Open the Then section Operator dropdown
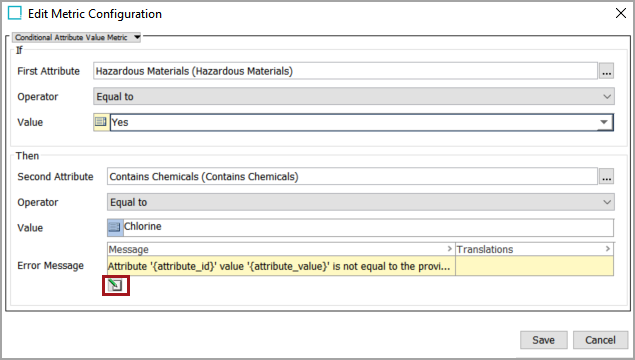Viewport: 635px width, 360px height. [x=360, y=202]
